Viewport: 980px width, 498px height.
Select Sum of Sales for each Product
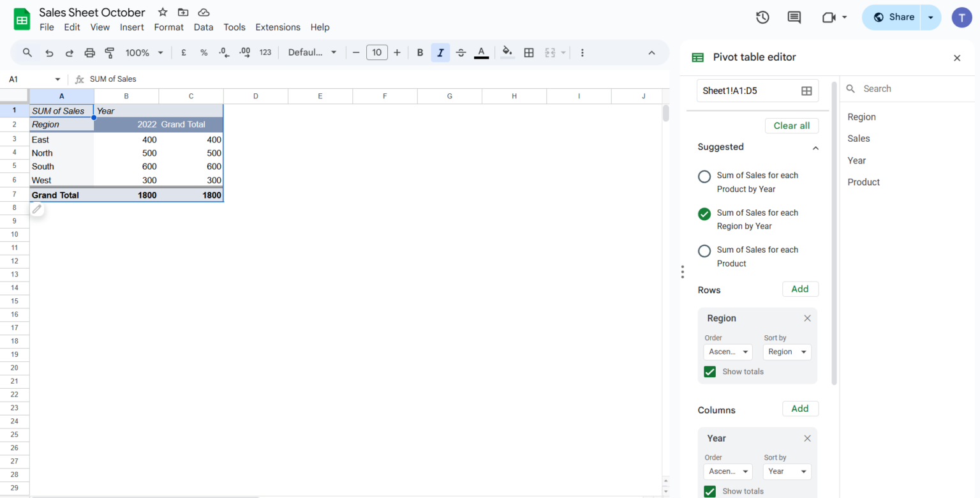704,250
